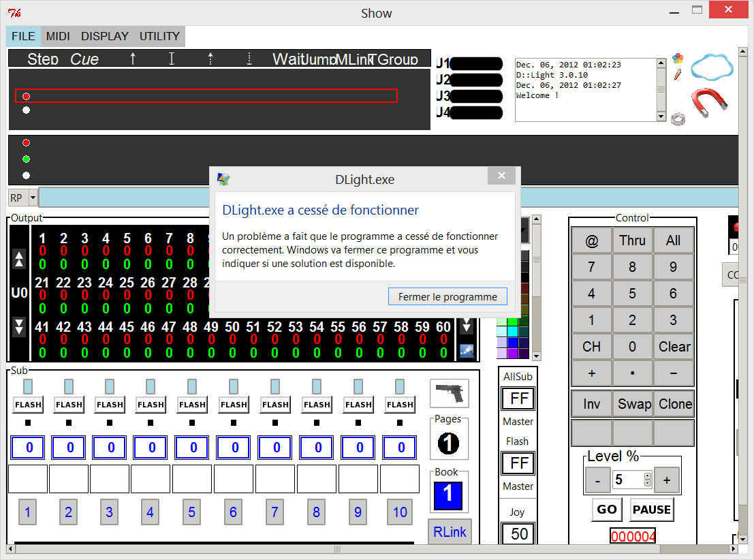Select the red radio dot in cue row

tap(26, 96)
